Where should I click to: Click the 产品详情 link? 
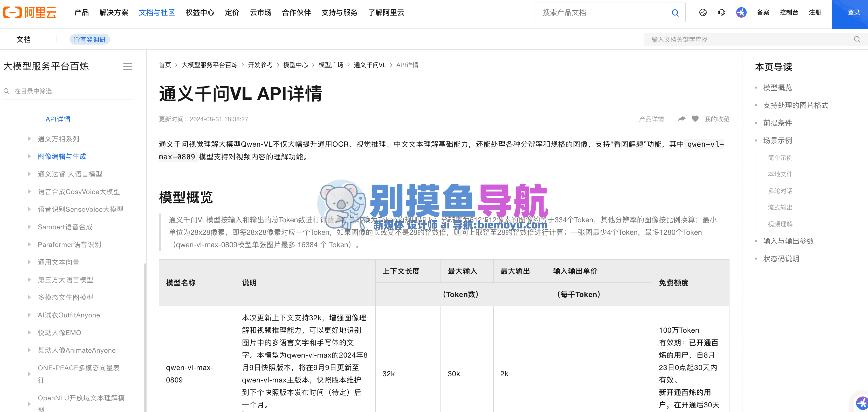(651, 119)
